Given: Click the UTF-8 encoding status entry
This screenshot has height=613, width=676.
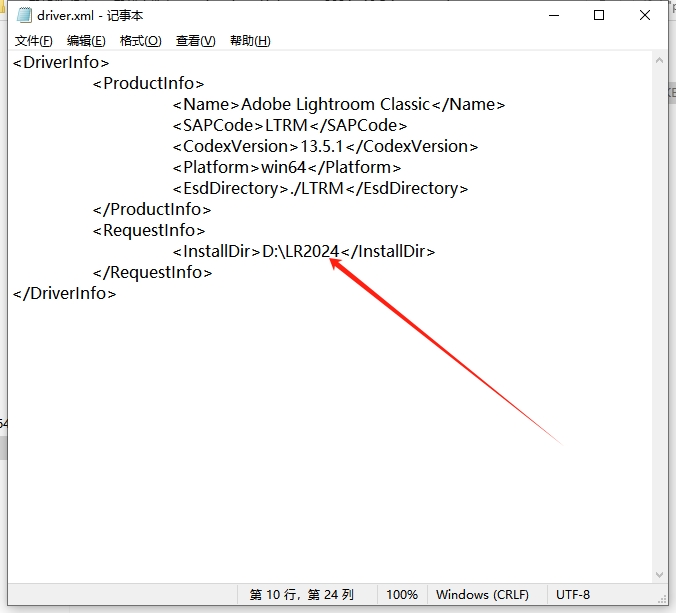Looking at the screenshot, I should [x=573, y=595].
